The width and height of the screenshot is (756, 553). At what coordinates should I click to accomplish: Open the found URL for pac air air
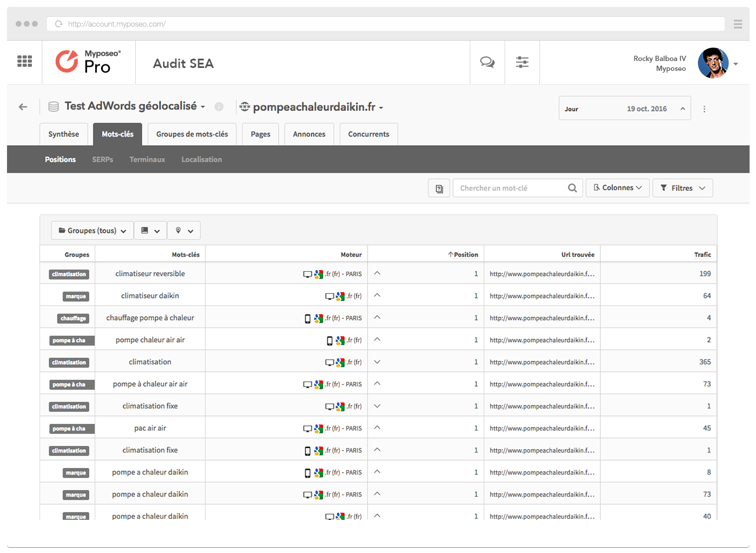pyautogui.click(x=542, y=428)
